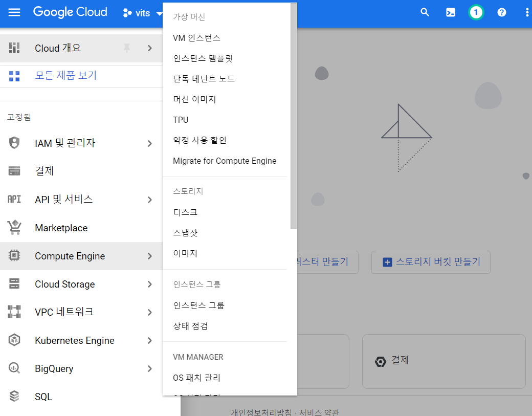
Task: Click the Marketplace cart icon
Action: click(14, 227)
